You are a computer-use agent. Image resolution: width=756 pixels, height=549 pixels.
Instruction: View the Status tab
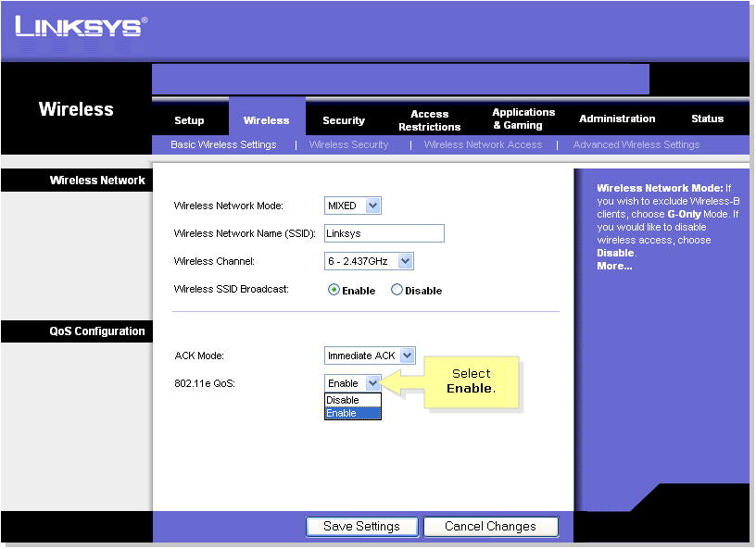pyautogui.click(x=707, y=120)
